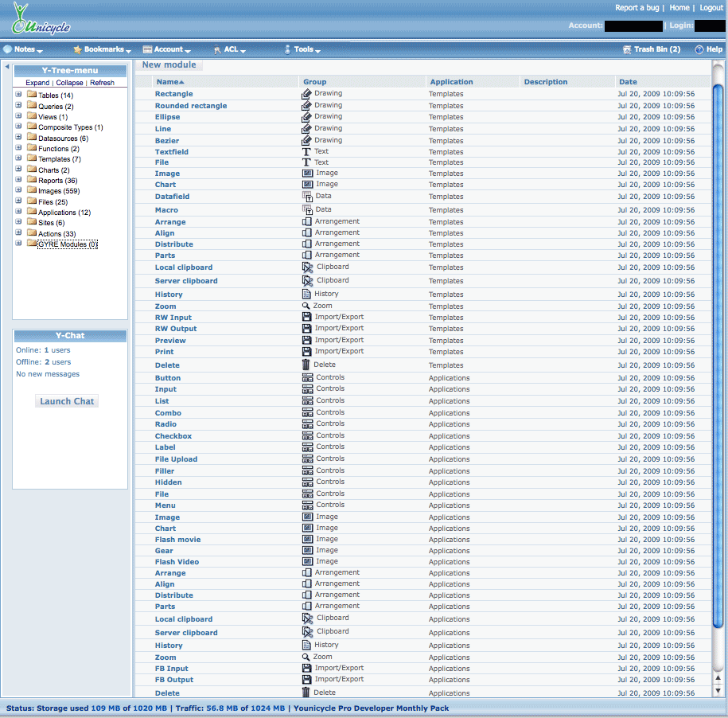
Task: Click the History document icon in Templates row
Action: coord(307,294)
